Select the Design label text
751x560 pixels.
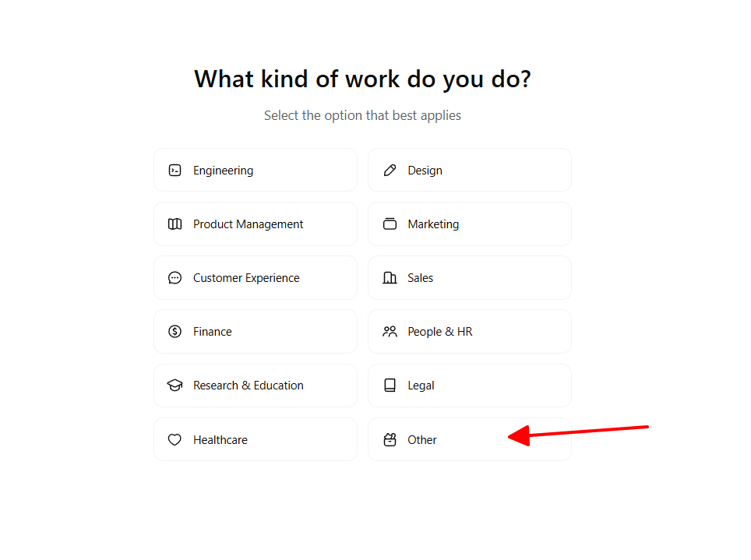[x=425, y=171]
